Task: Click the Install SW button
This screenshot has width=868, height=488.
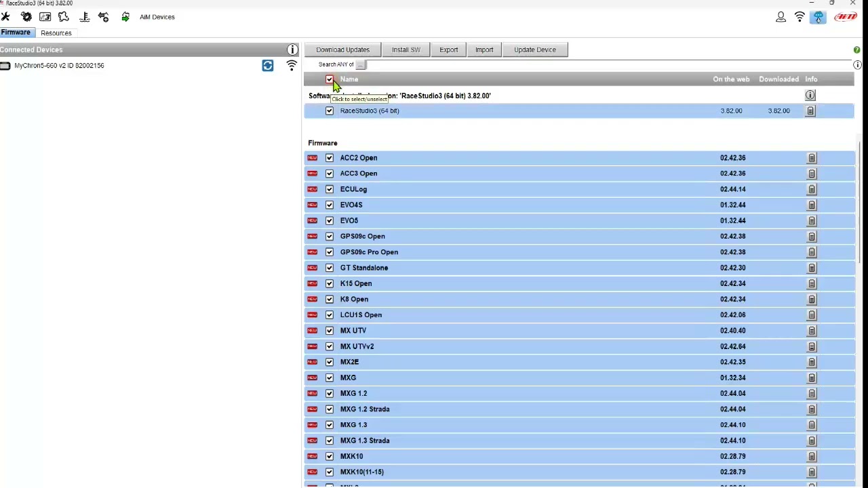Action: point(406,49)
